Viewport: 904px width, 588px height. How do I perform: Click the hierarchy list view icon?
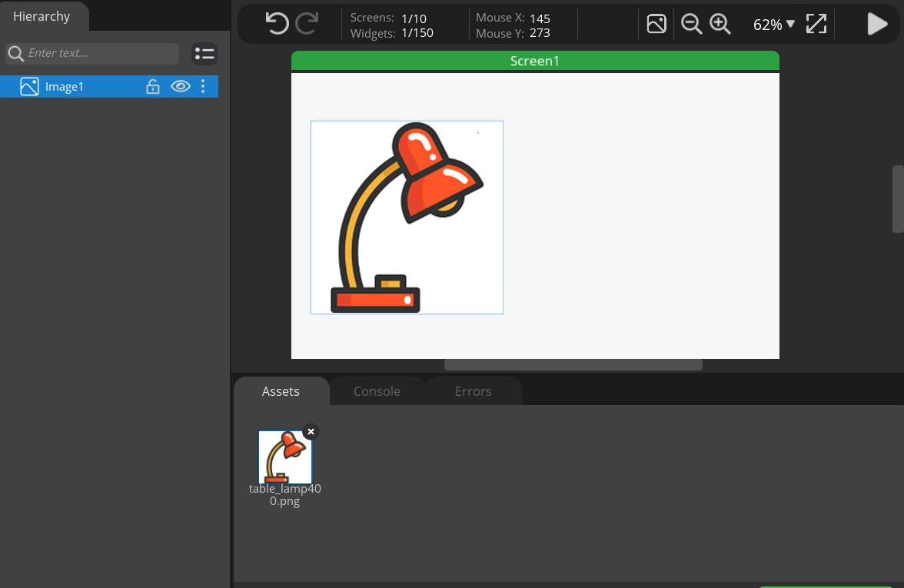(x=204, y=54)
